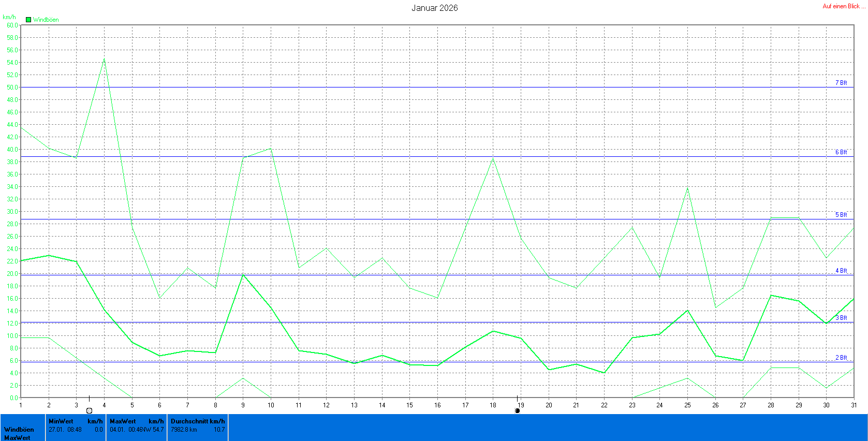Click the '60.0' y-axis value
Viewport: 868px width, 441px height.
[x=12, y=25]
